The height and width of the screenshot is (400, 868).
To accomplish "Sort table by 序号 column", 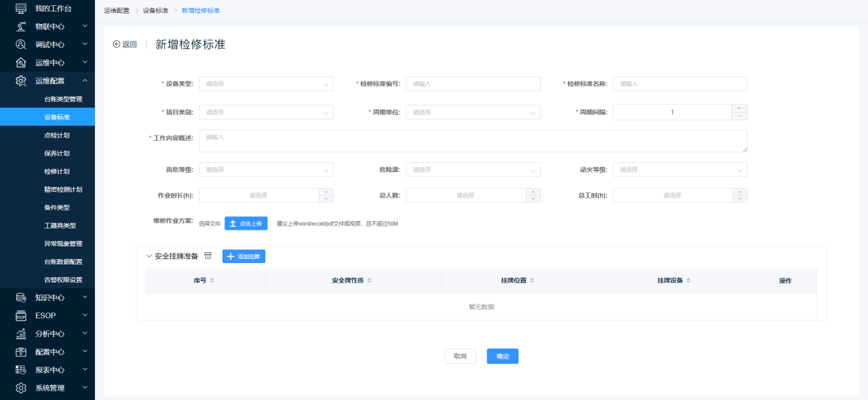I will pos(212,280).
